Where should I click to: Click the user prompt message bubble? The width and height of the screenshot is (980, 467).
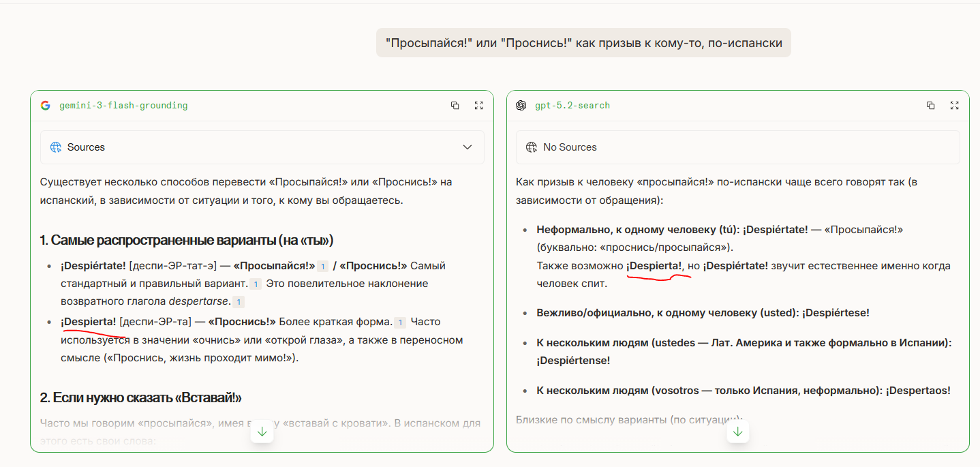(x=583, y=43)
